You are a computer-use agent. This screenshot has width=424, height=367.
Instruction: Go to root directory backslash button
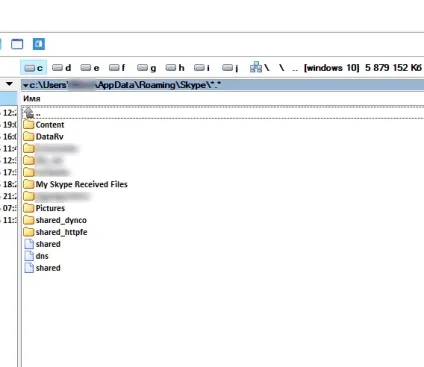pyautogui.click(x=282, y=68)
